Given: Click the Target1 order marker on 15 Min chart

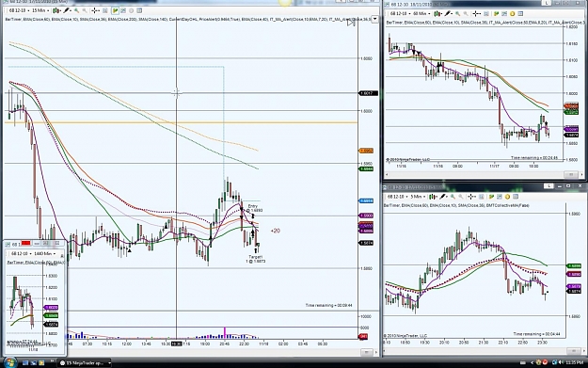Looking at the screenshot, I should pos(256,259).
